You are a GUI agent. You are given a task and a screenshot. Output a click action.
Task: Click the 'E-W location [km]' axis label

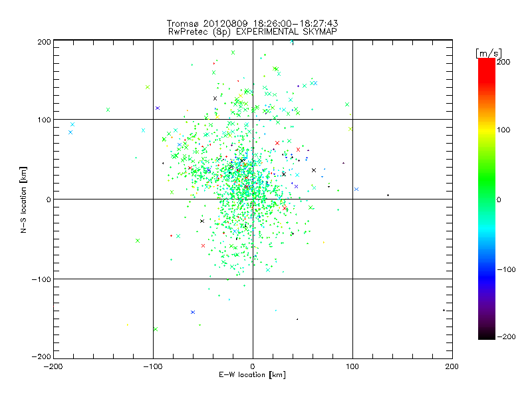[252, 375]
